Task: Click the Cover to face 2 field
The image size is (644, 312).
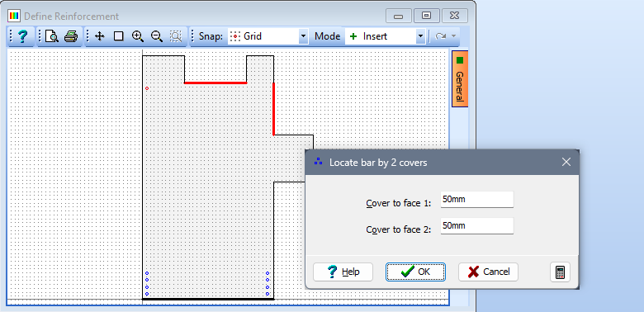Action: coord(477,226)
